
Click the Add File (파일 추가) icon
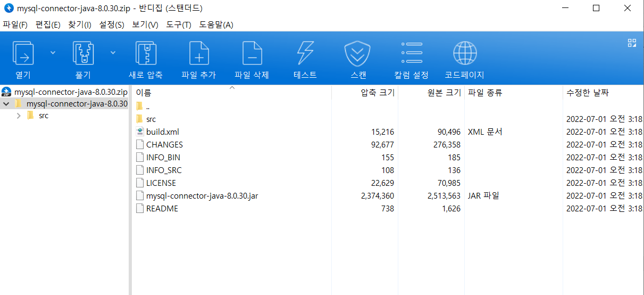(x=199, y=53)
